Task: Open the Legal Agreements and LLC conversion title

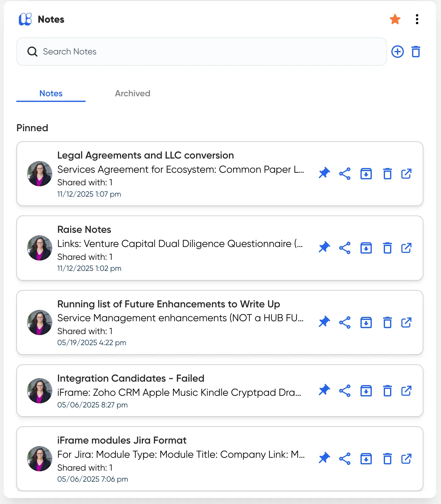Action: tap(145, 155)
